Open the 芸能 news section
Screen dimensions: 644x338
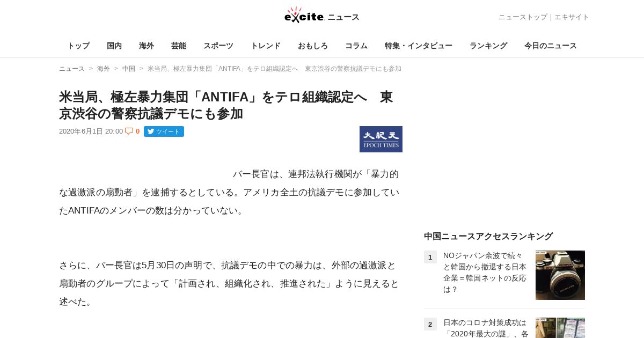[x=179, y=46]
